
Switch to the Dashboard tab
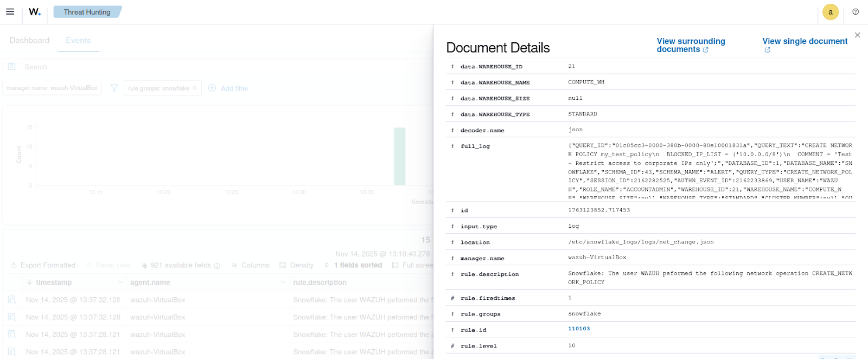[x=29, y=41]
